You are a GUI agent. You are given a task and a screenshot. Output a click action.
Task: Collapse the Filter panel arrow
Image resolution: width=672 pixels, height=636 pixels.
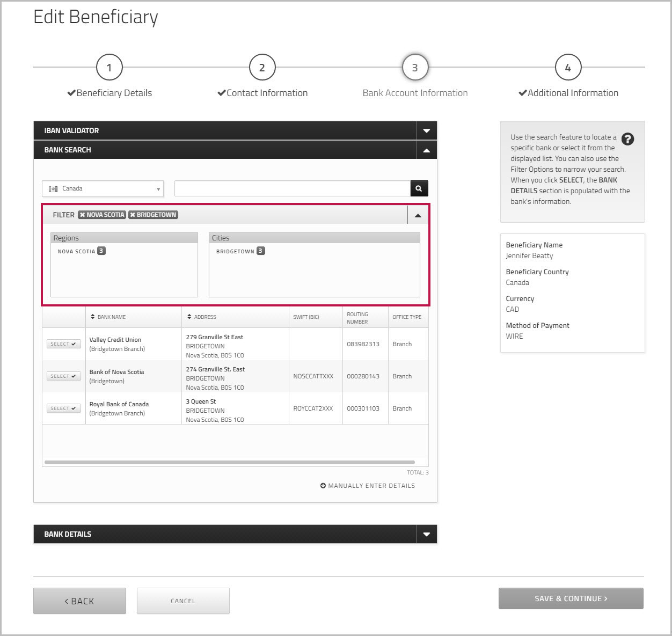pos(418,215)
